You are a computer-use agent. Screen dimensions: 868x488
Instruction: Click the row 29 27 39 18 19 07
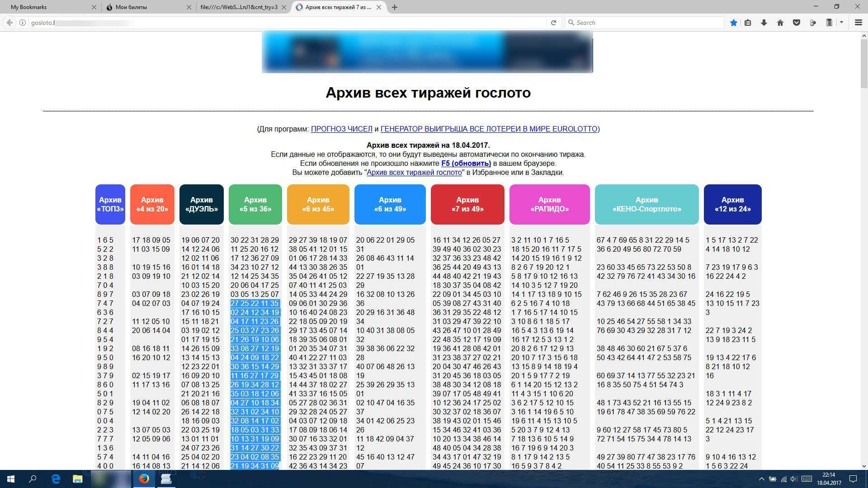click(x=318, y=240)
